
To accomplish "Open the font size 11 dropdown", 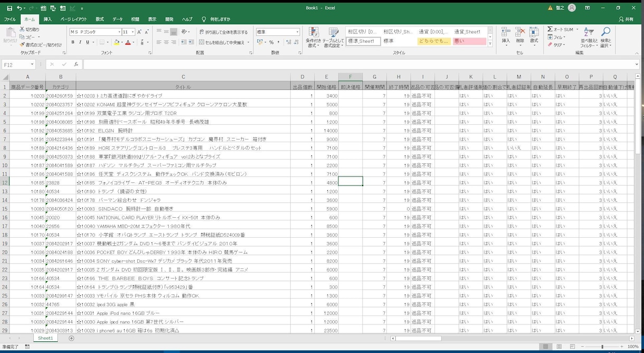I will [132, 32].
